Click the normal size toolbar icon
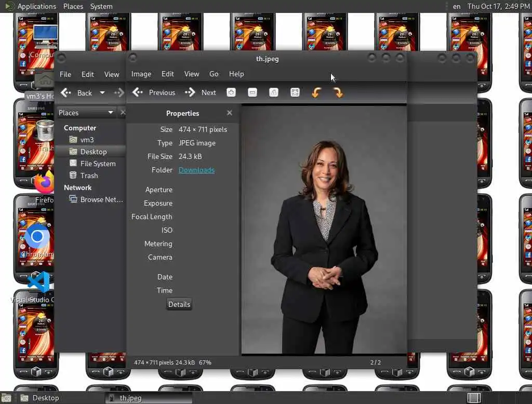Screen dimensions: 532x404 (x=273, y=92)
